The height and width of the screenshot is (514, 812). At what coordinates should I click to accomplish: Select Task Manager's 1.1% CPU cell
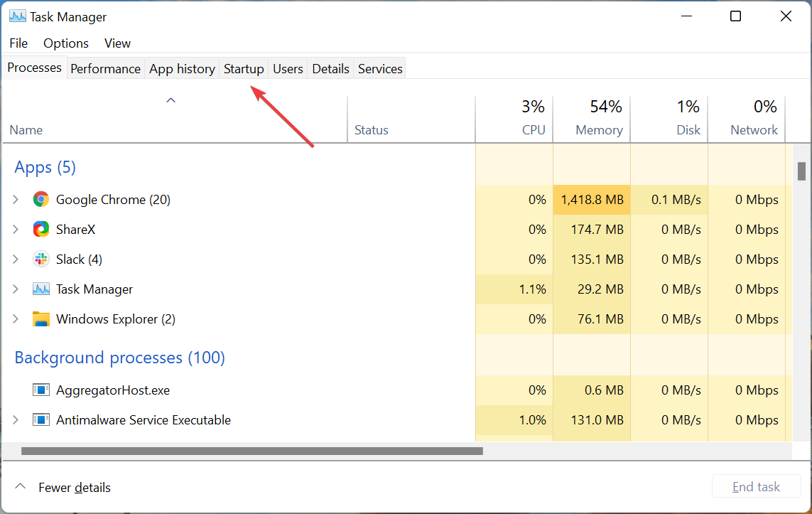point(514,289)
